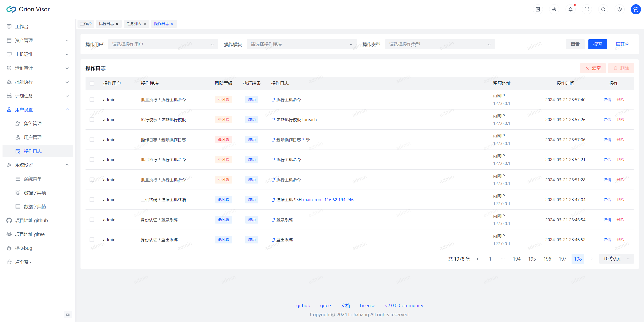Open 角色管理 in the sidebar
The height and width of the screenshot is (322, 644).
click(33, 123)
